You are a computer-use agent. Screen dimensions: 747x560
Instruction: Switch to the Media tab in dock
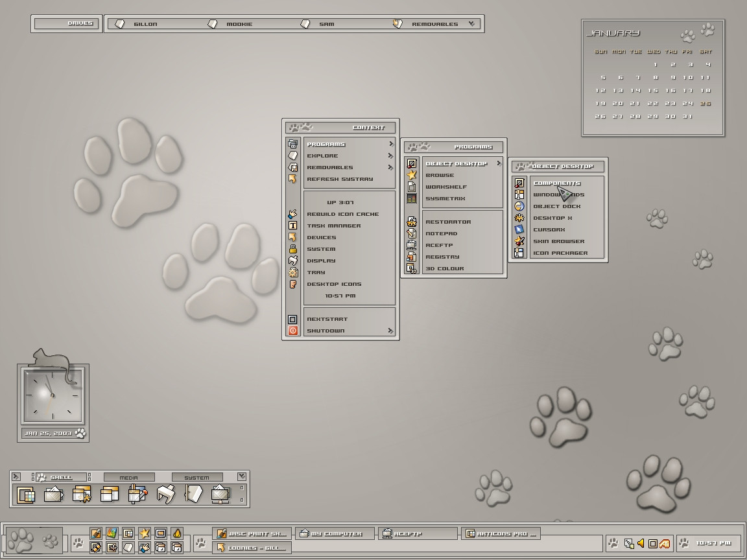(x=129, y=478)
